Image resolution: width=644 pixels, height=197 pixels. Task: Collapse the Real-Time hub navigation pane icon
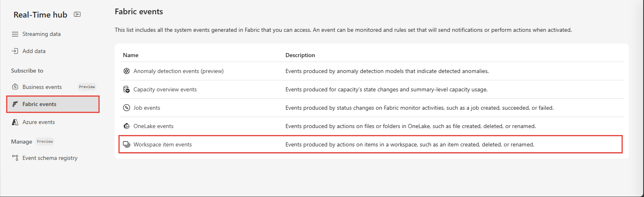point(77,15)
